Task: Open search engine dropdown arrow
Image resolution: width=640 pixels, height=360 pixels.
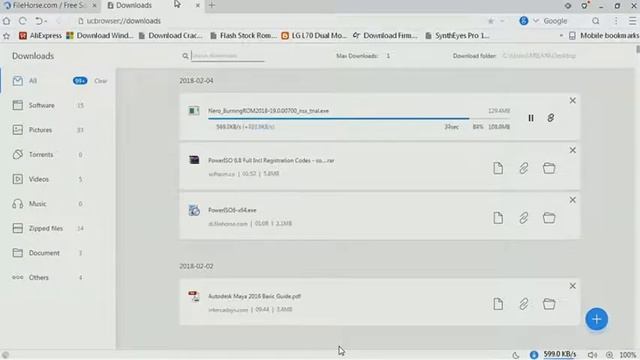Action: point(536,21)
